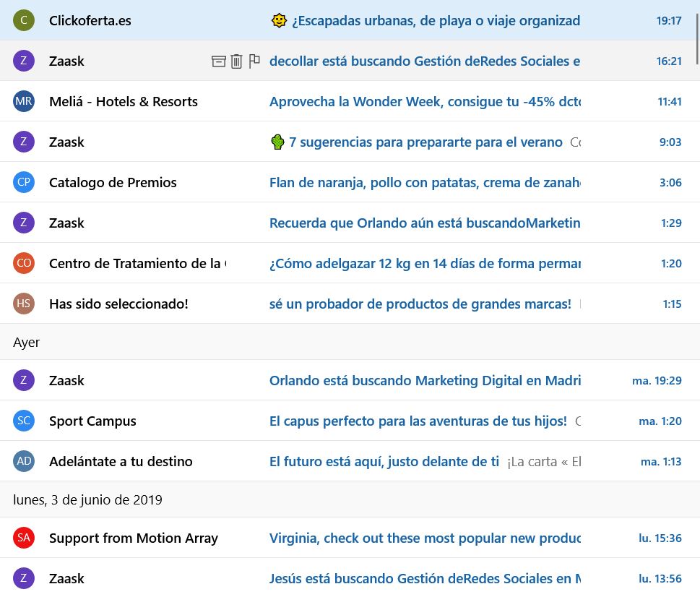The width and height of the screenshot is (700, 597).
Task: Open 'Jesús está buscando Gestión deRedes Sociales' email
Action: (x=425, y=579)
